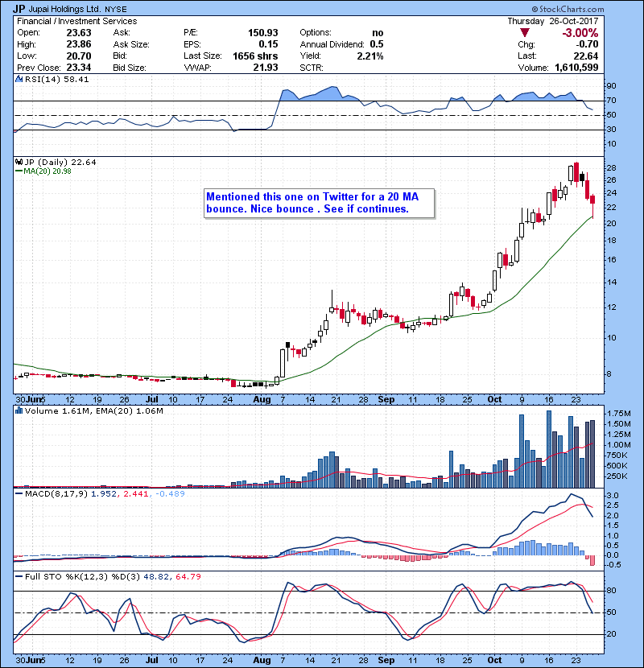Click the date Thursday 26-Oct-2017

point(553,21)
